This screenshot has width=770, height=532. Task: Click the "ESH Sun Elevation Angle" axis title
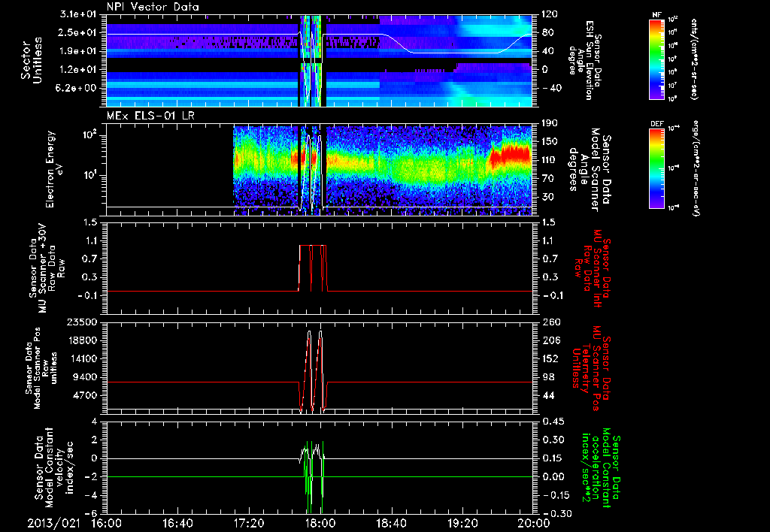click(x=584, y=60)
